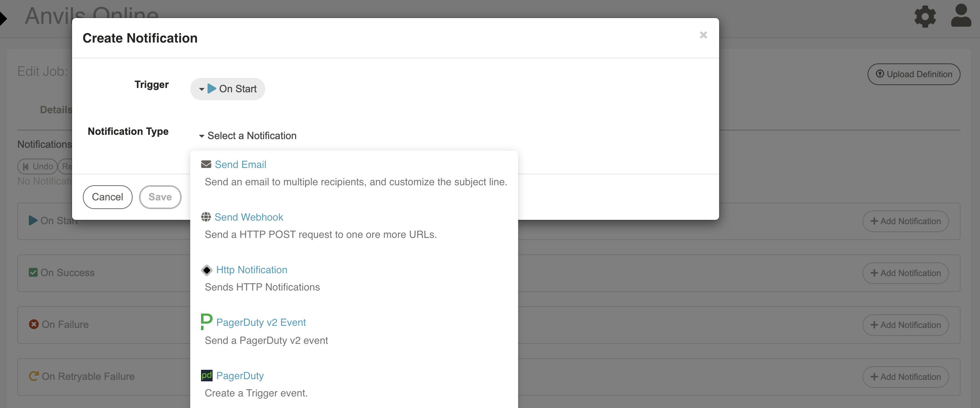Select the Send Email notification option
This screenshot has width=980, height=408.
pos(241,164)
